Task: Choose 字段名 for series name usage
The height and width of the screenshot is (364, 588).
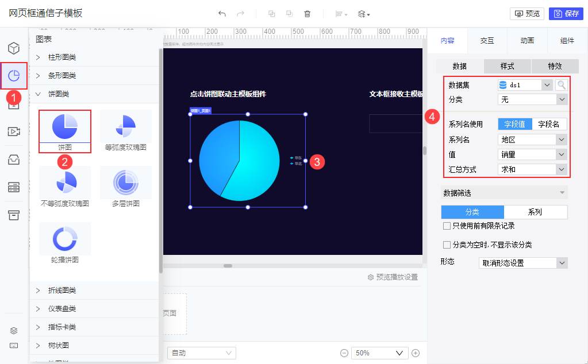Action: [x=549, y=125]
